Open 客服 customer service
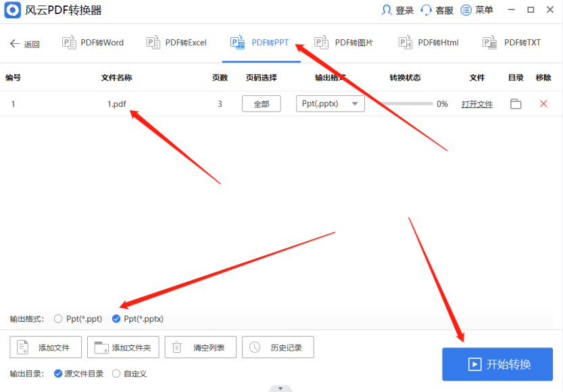The width and height of the screenshot is (563, 392). (437, 10)
